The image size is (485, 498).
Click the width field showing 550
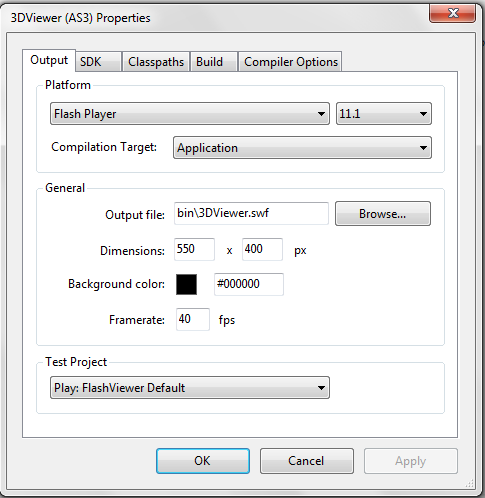[x=194, y=249]
